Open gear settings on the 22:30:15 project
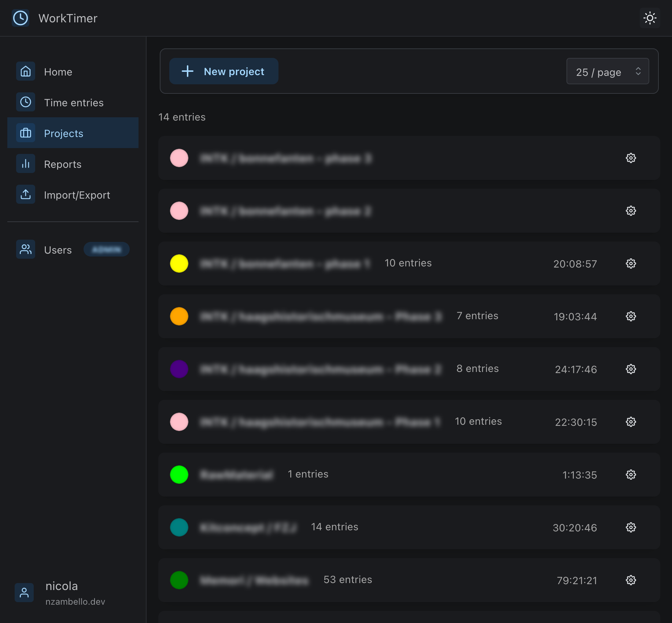The height and width of the screenshot is (623, 672). coord(631,422)
